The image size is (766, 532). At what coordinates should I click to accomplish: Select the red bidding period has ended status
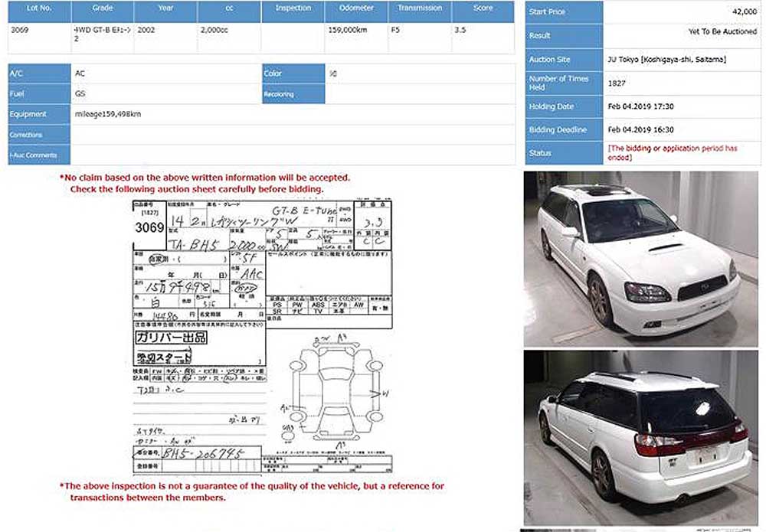click(x=673, y=153)
